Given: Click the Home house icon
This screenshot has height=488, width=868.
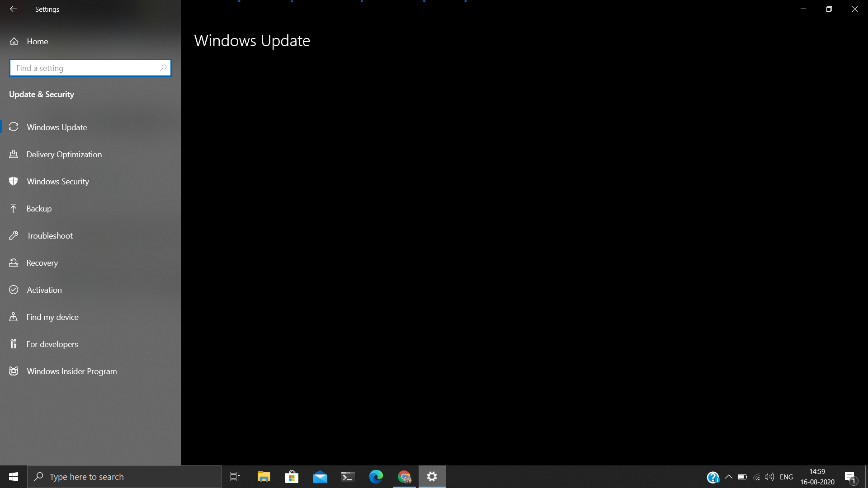Looking at the screenshot, I should (14, 42).
